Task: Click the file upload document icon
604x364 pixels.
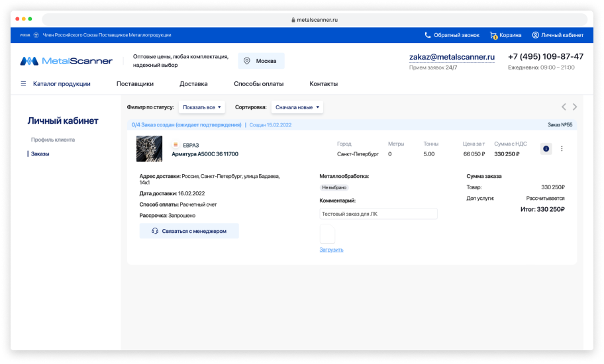Action: 327,234
